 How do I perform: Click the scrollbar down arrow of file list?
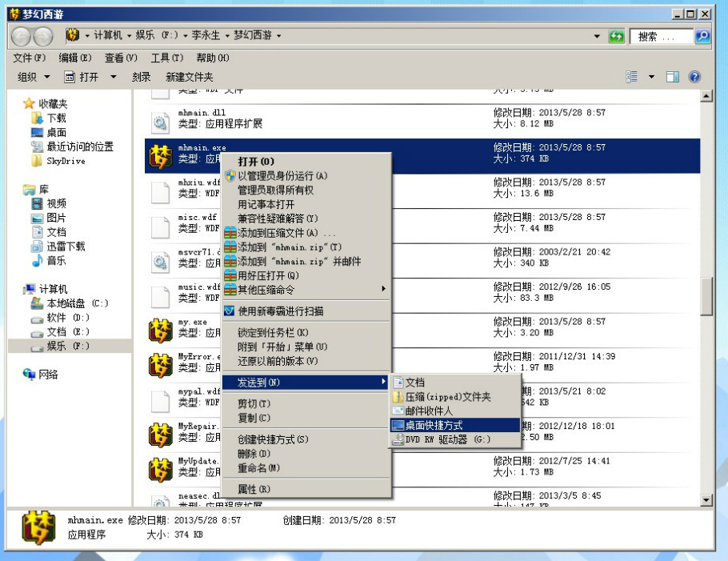[x=706, y=500]
